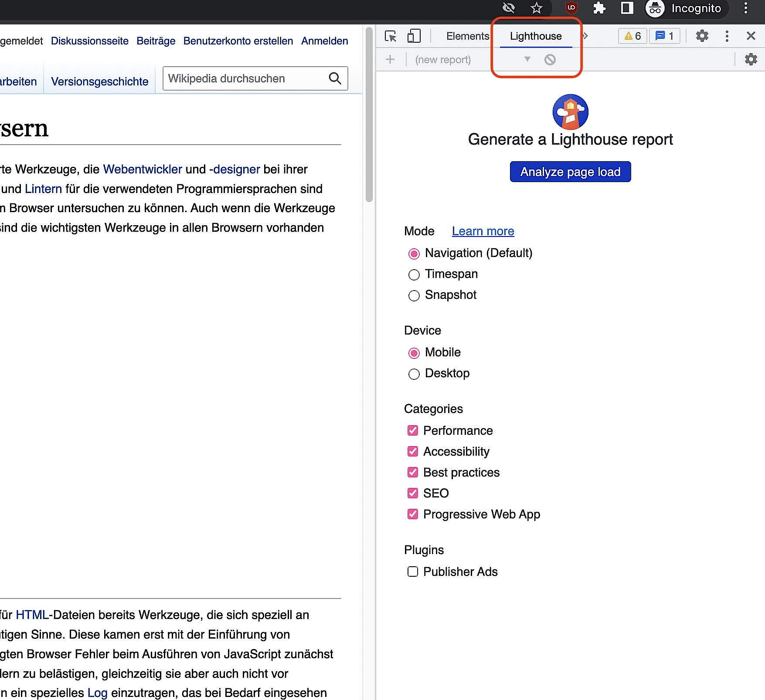The image size is (765, 700).
Task: Enable the Publisher Ads plugin checkbox
Action: point(412,571)
